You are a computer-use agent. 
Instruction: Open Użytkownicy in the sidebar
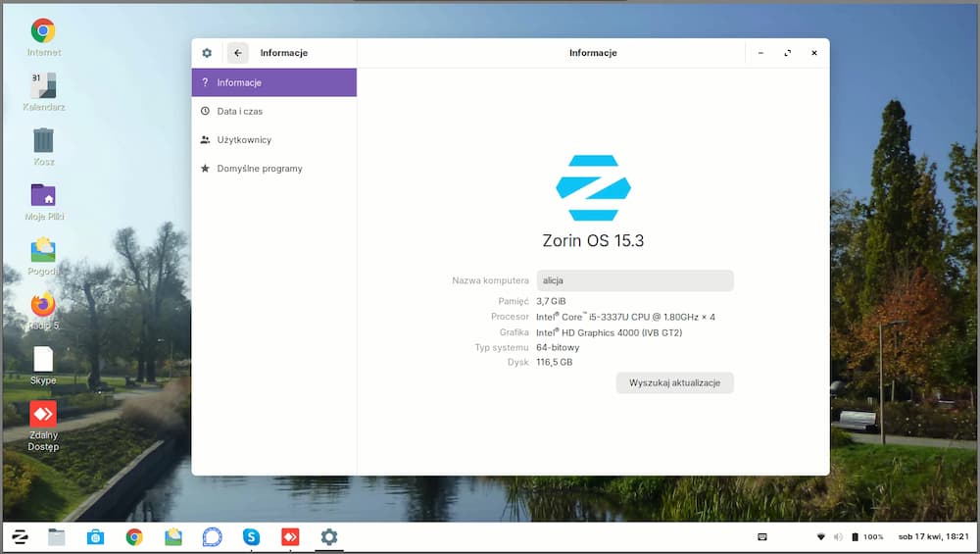pyautogui.click(x=273, y=140)
